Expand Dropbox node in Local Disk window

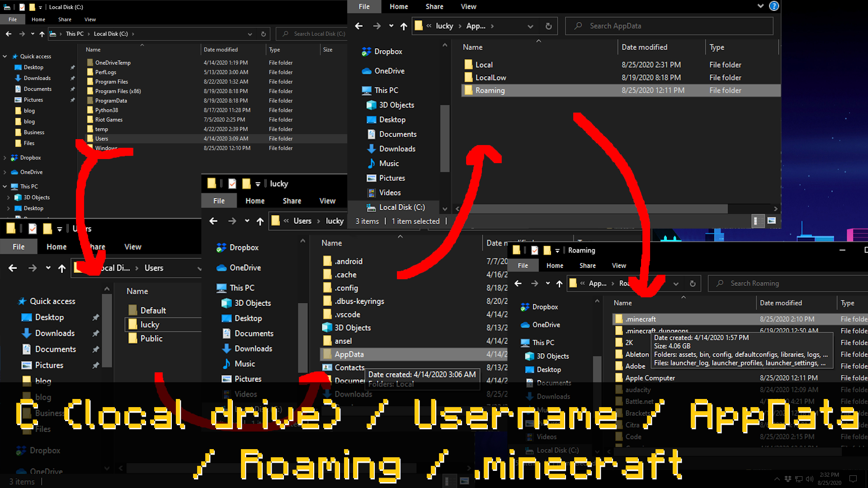point(5,158)
